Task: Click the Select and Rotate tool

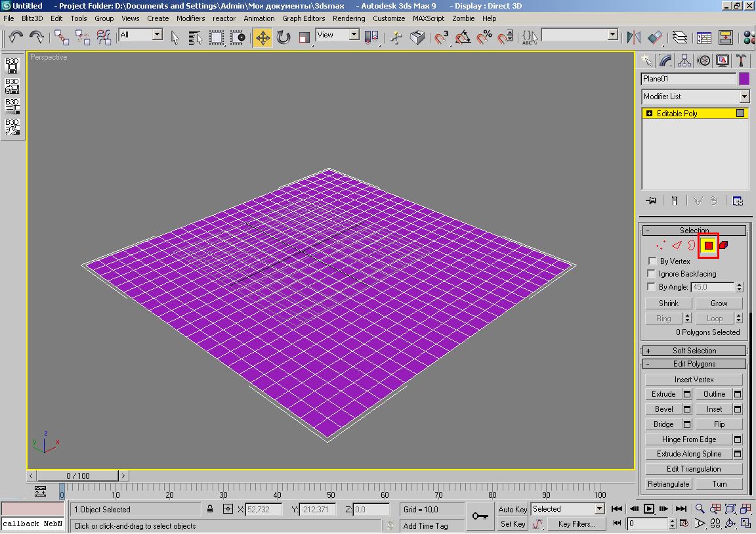Action: [x=283, y=37]
